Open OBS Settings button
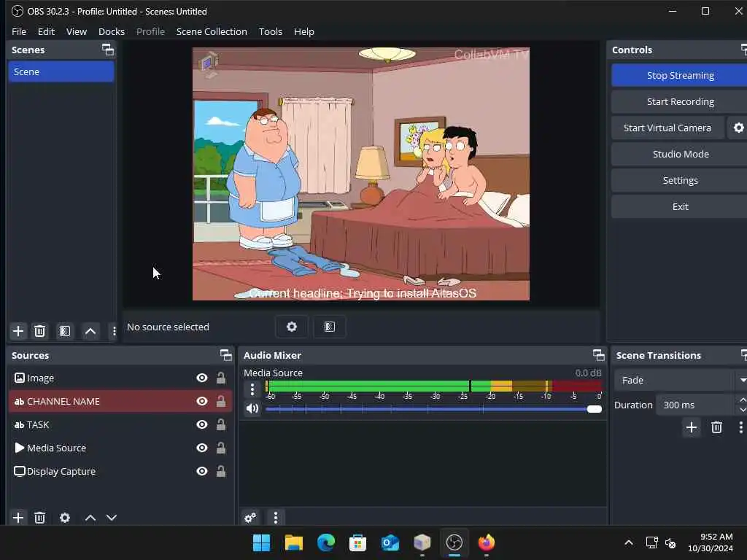Viewport: 747px width, 560px height. pyautogui.click(x=680, y=180)
